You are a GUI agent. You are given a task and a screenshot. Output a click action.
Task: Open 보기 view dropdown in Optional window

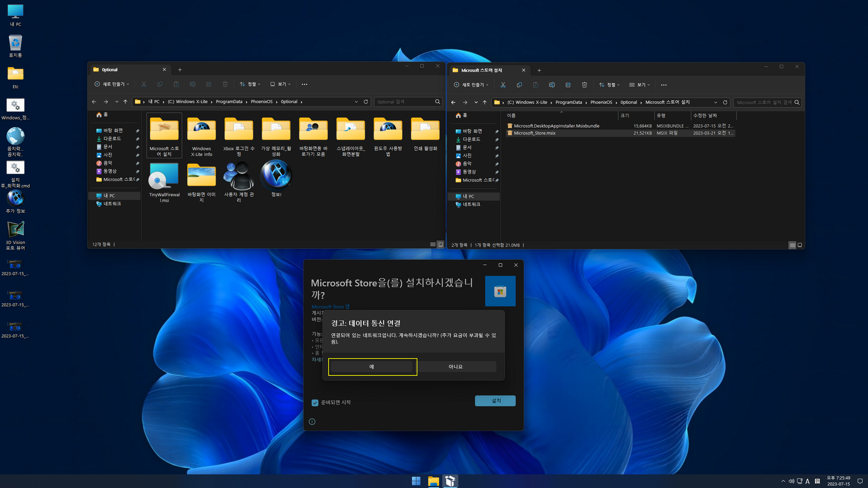(280, 84)
